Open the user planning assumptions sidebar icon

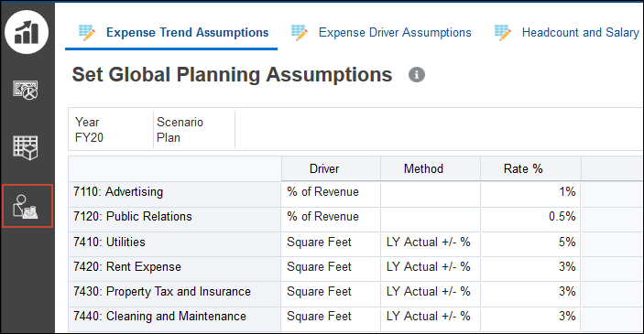pos(27,206)
